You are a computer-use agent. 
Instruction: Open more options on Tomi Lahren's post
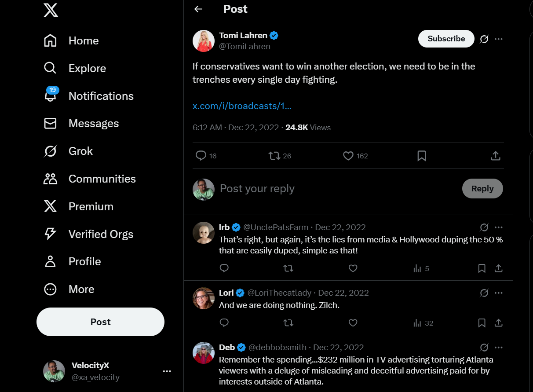(x=499, y=39)
